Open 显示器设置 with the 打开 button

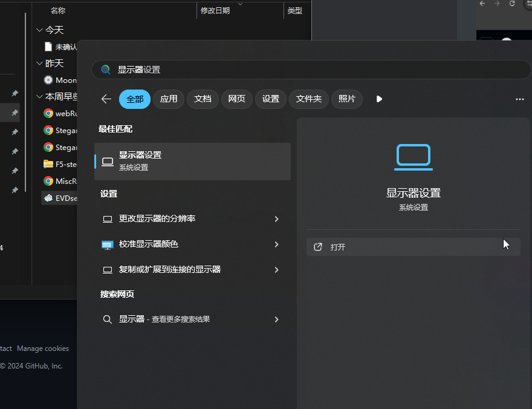click(414, 247)
